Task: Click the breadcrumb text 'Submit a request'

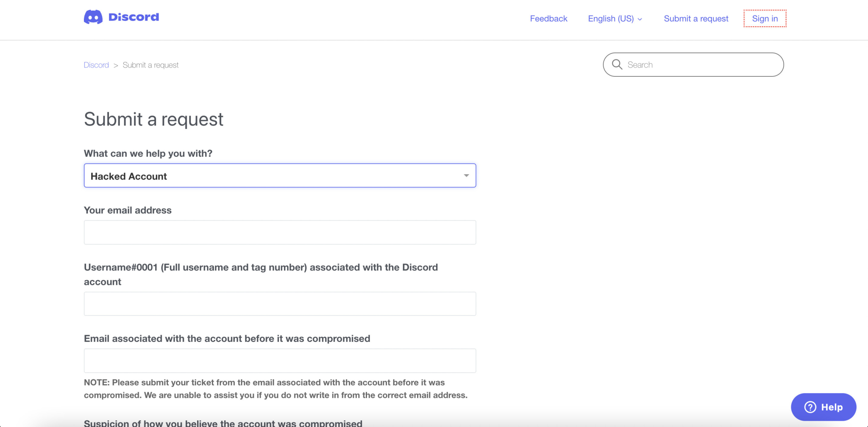Action: click(x=150, y=64)
